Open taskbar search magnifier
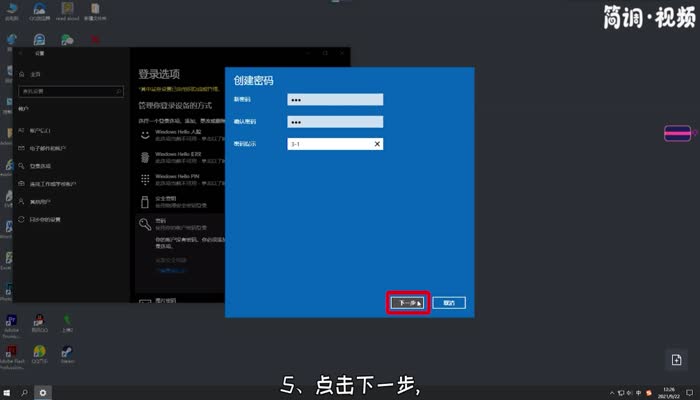 [x=25, y=393]
